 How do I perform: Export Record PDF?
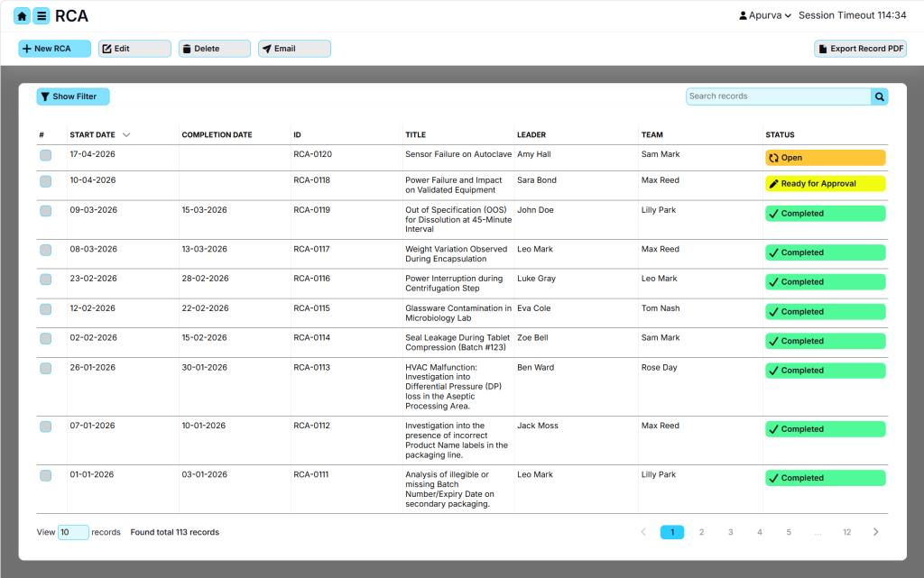click(x=860, y=49)
